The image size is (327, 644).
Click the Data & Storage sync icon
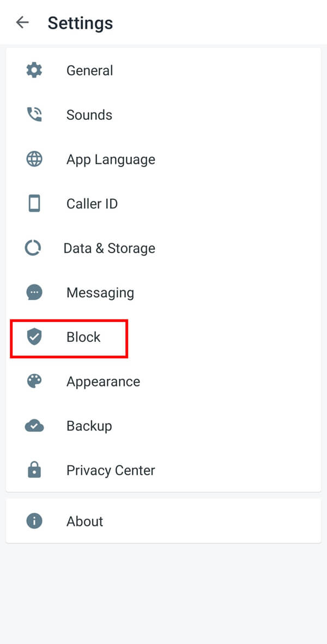pos(34,248)
